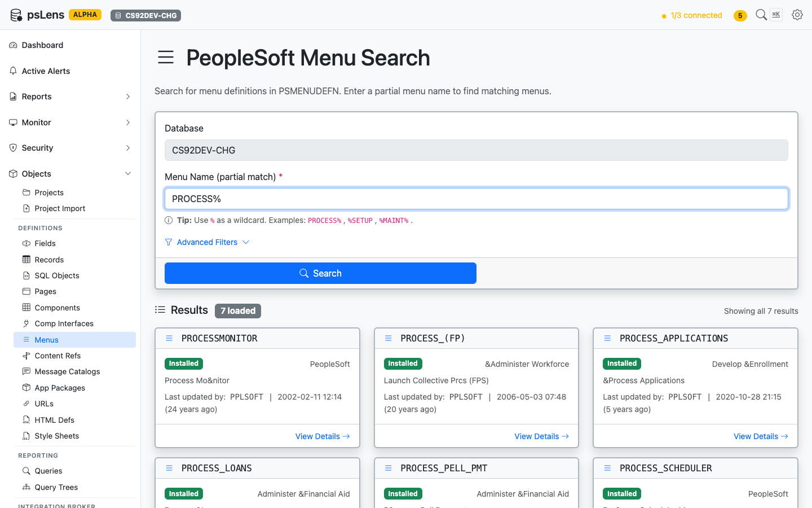
Task: Click the Results list icon
Action: click(x=160, y=310)
